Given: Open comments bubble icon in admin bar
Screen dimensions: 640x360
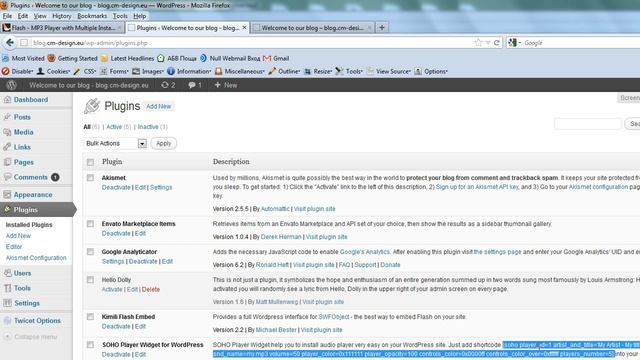Looking at the screenshot, I should [x=195, y=85].
